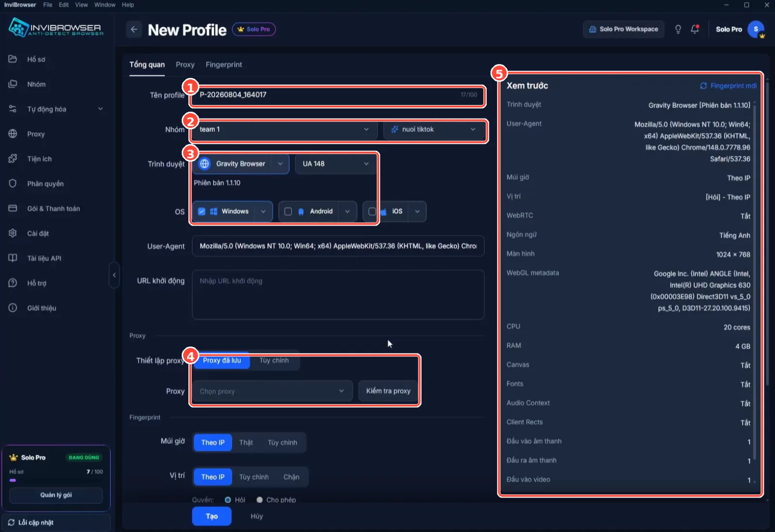
Task: Regenerate with Fingerprint mới
Action: point(728,86)
